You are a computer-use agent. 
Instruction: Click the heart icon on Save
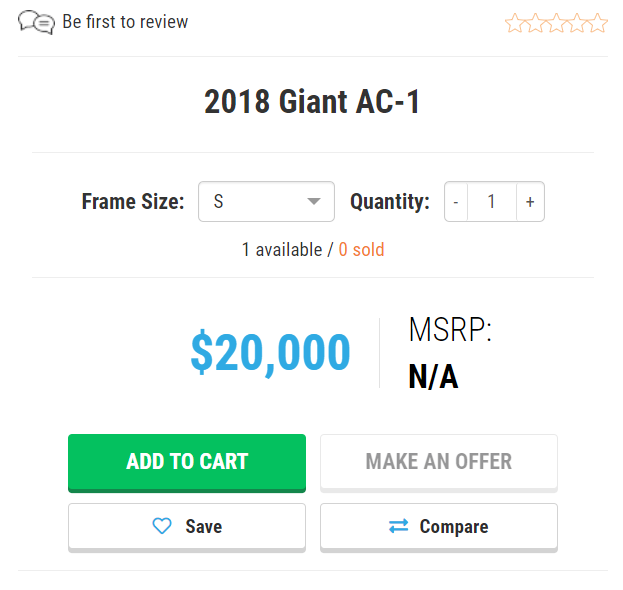162,526
